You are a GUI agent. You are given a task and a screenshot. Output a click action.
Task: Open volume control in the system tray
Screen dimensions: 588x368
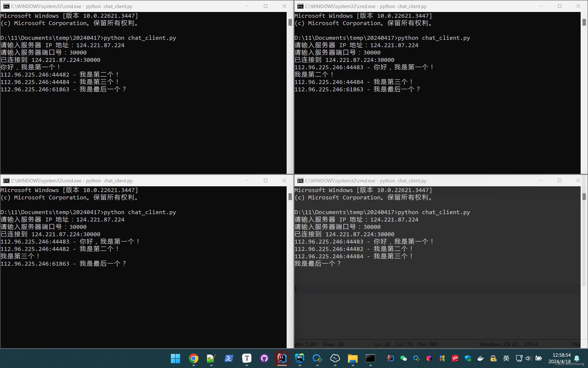pyautogui.click(x=529, y=358)
